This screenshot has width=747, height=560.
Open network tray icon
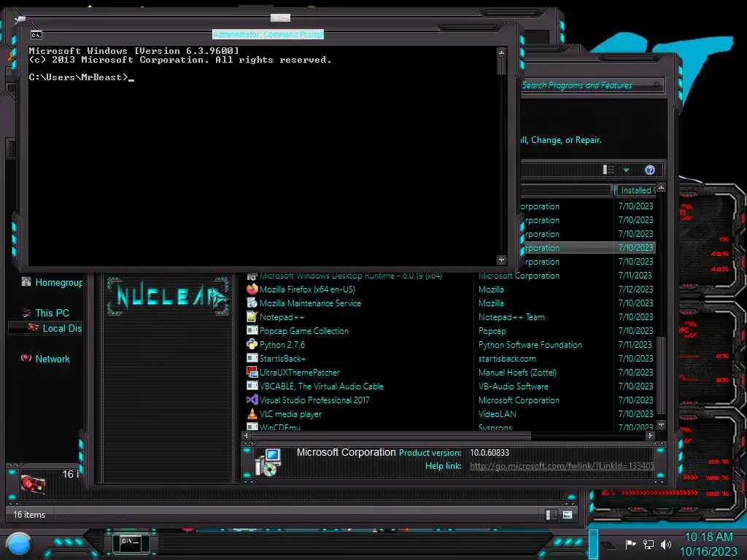pyautogui.click(x=649, y=544)
